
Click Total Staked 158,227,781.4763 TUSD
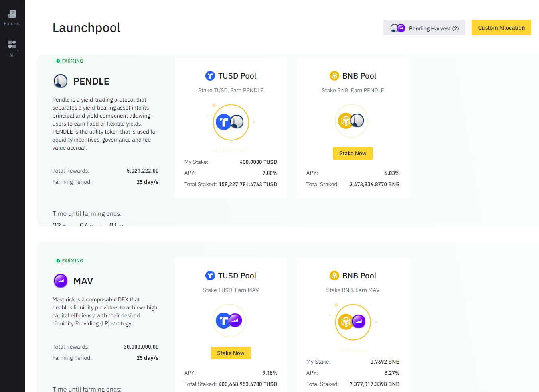click(248, 184)
